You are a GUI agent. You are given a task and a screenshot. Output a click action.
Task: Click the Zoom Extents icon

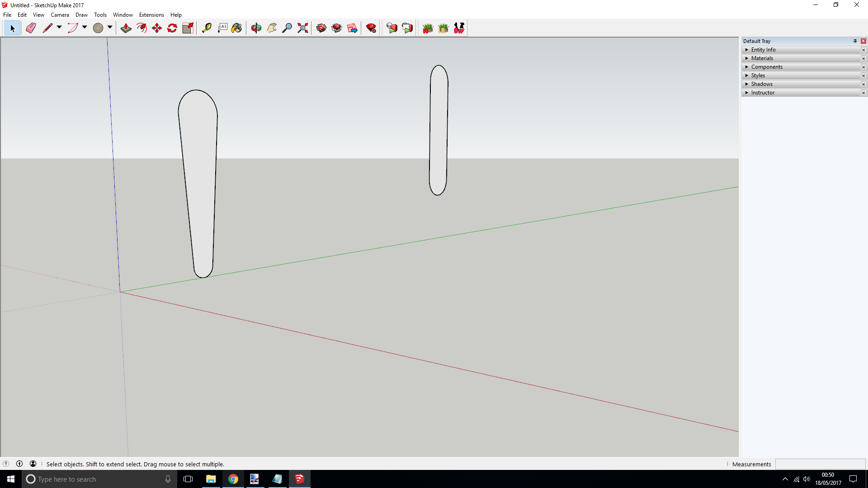coord(303,28)
